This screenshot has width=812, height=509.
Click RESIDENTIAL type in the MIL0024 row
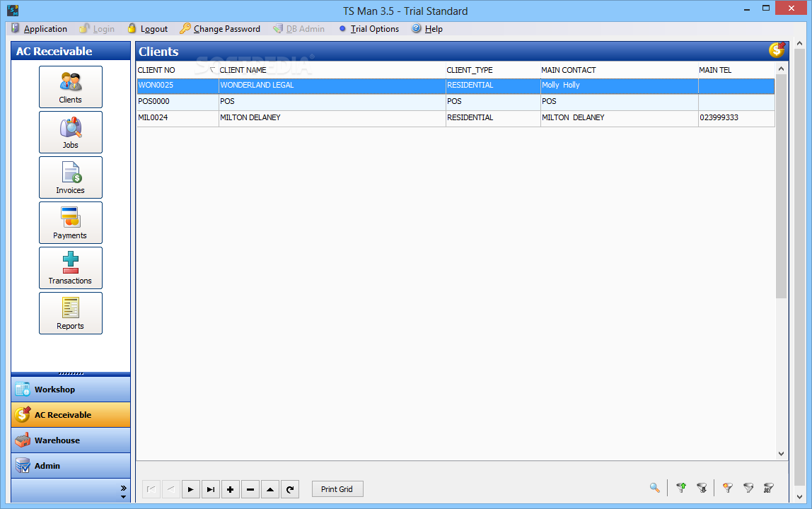493,118
